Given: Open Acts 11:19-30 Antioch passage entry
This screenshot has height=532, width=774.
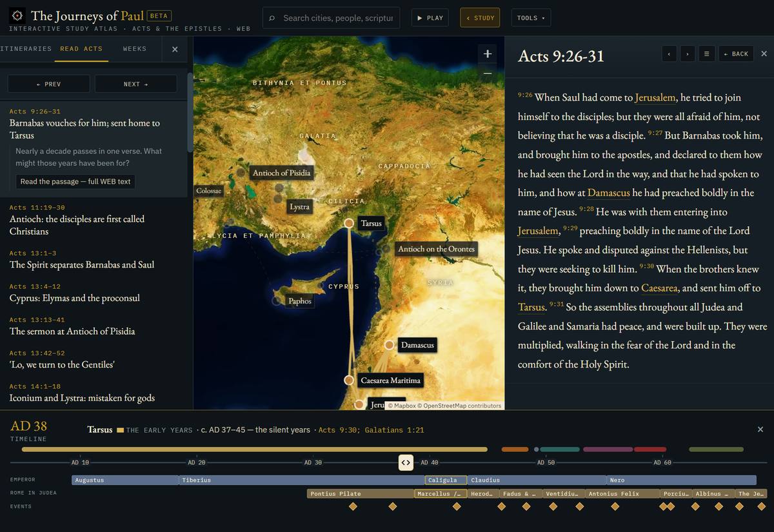Looking at the screenshot, I should (94, 219).
